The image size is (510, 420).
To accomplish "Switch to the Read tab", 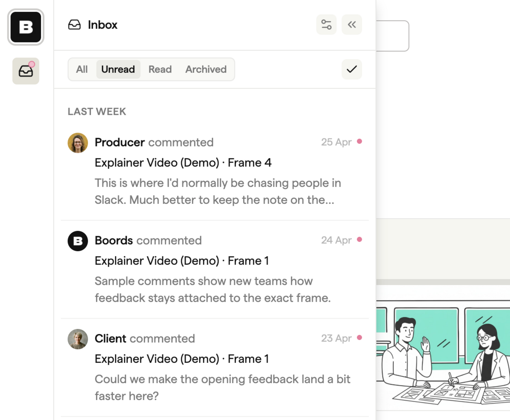I will tap(160, 69).
